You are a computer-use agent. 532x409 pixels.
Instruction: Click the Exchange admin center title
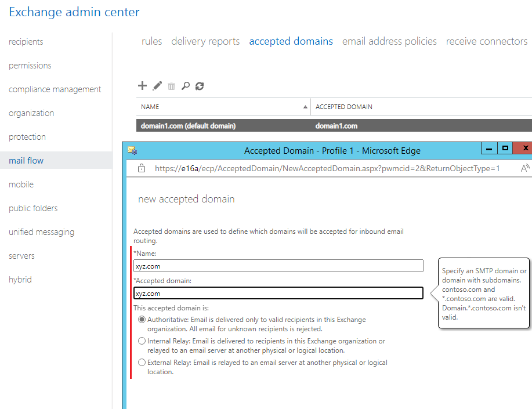coord(74,12)
